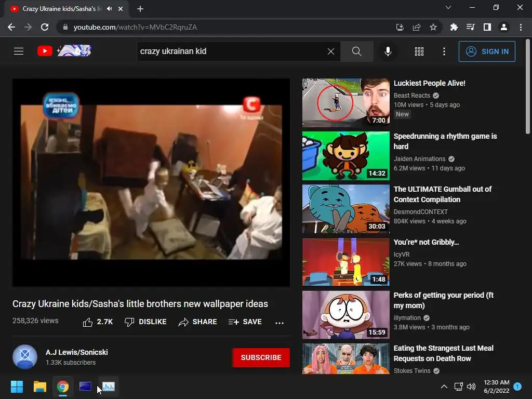This screenshot has width=532, height=399.
Task: Open Speedrunning a rhythm game thumbnail
Action: pyautogui.click(x=345, y=156)
